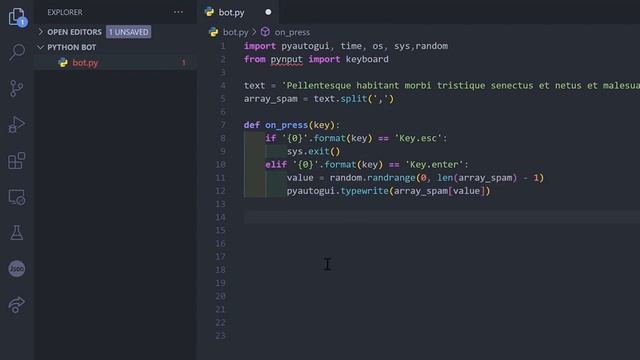The image size is (640, 360).
Task: Click random.randrange on line 11
Action: click(x=372, y=178)
